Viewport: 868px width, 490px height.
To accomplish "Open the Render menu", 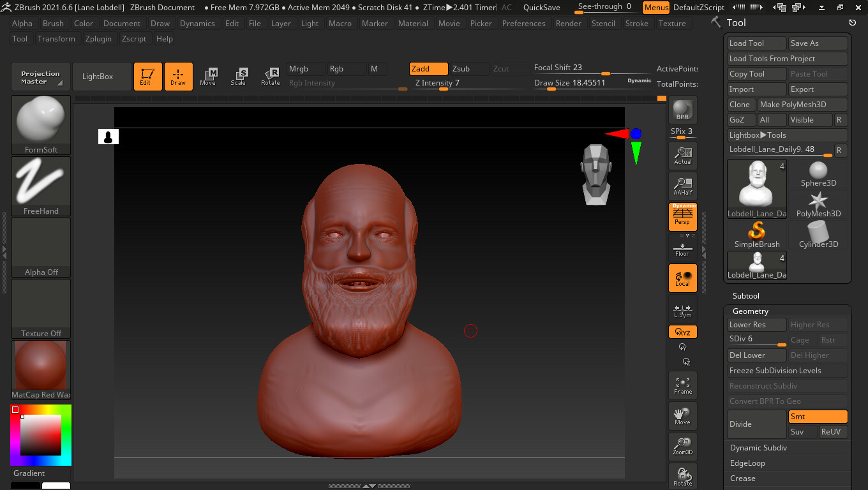I will click(568, 24).
